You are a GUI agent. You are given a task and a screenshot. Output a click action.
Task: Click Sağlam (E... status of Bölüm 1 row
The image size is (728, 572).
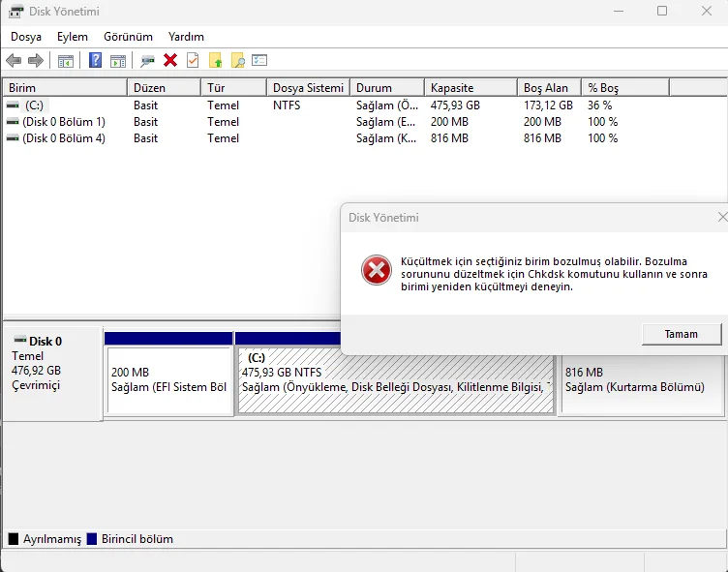coord(386,122)
